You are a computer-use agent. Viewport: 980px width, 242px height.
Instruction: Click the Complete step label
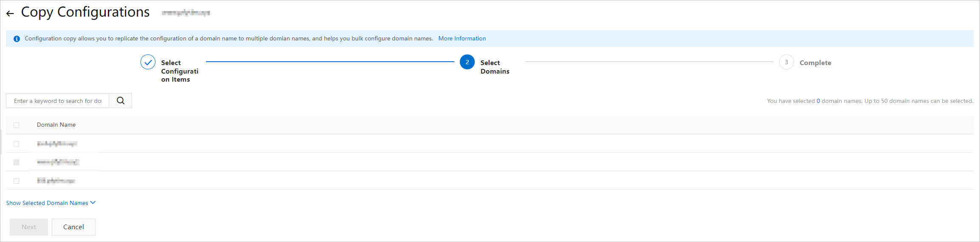pos(815,63)
